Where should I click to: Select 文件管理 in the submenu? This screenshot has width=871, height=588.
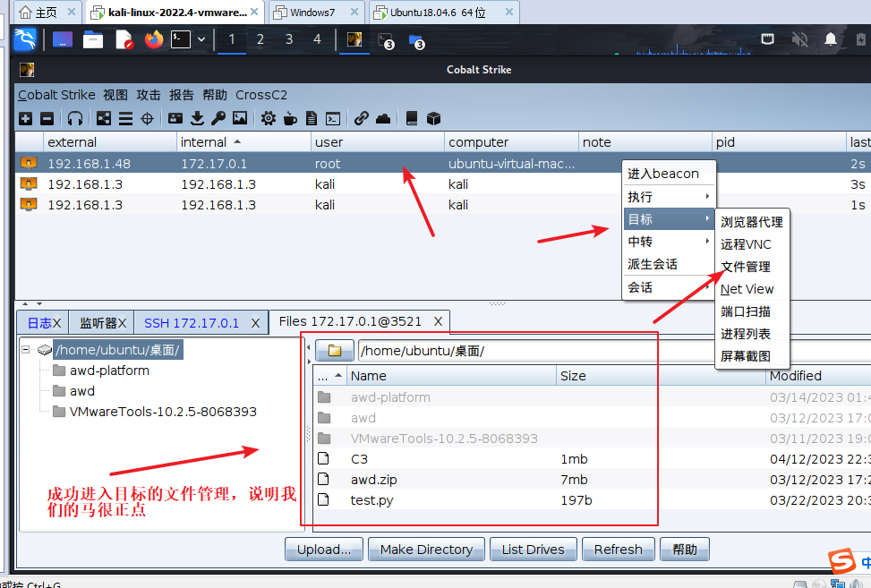[752, 267]
